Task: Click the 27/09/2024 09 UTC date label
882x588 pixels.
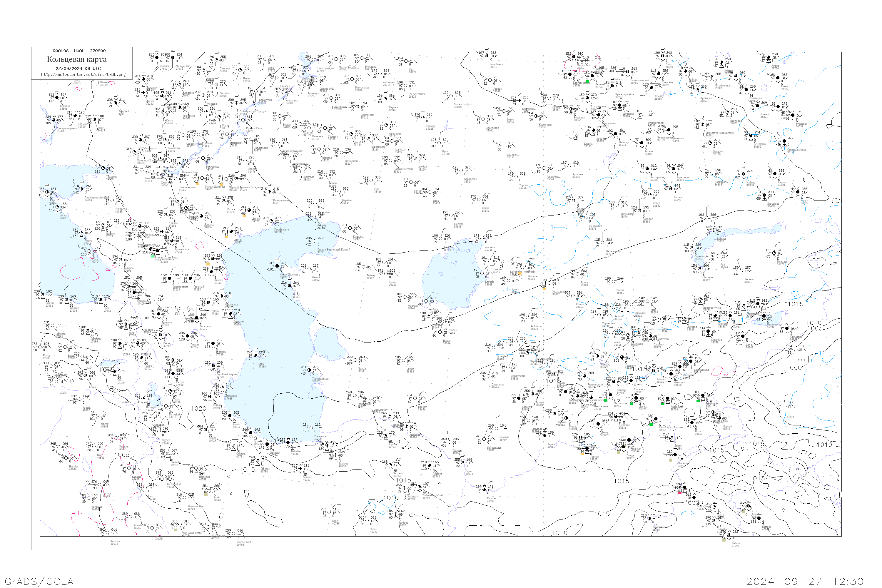Action: click(78, 69)
